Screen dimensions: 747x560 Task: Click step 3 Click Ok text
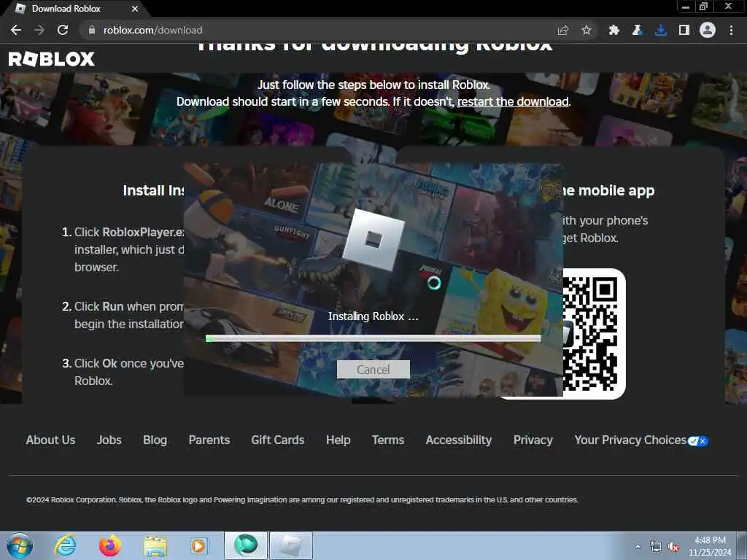[x=123, y=372]
